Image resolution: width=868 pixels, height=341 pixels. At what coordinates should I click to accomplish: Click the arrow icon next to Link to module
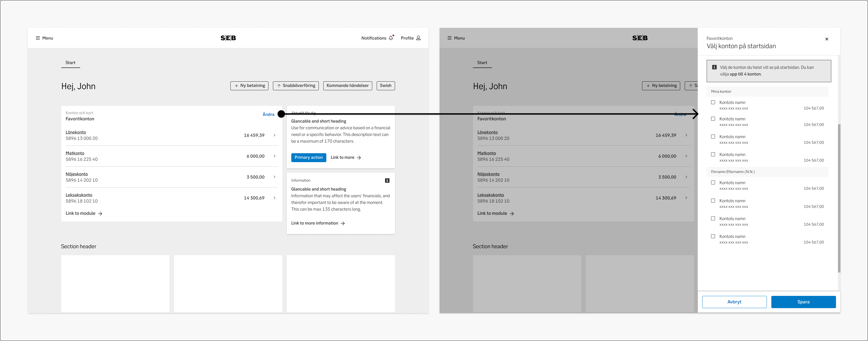click(x=100, y=213)
